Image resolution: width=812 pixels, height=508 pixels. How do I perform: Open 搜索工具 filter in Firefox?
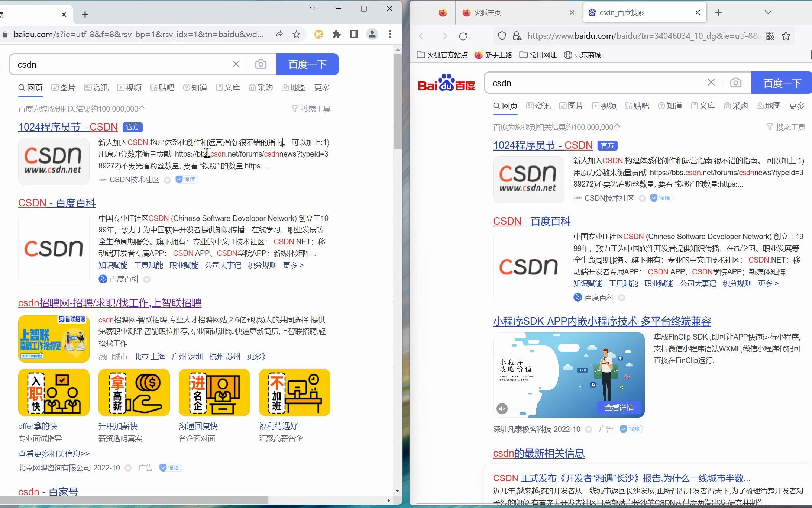786,127
